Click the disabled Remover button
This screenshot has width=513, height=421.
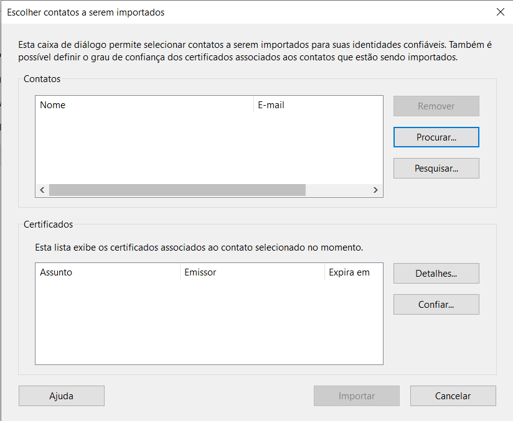(436, 106)
